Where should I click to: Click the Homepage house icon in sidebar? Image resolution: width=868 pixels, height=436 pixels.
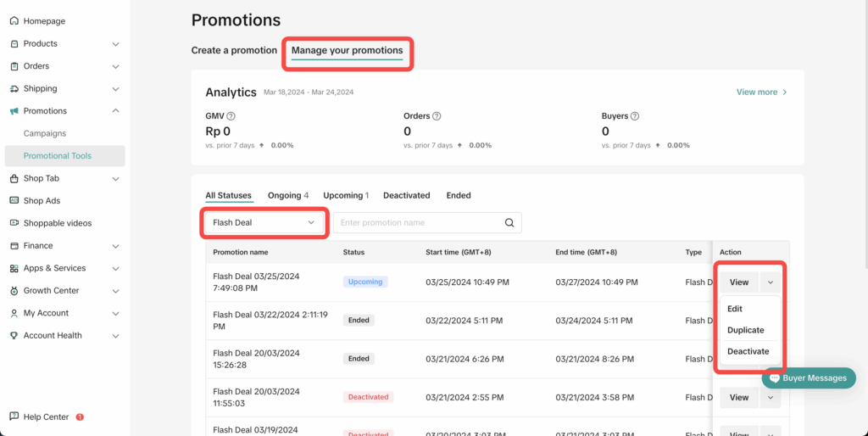point(14,21)
